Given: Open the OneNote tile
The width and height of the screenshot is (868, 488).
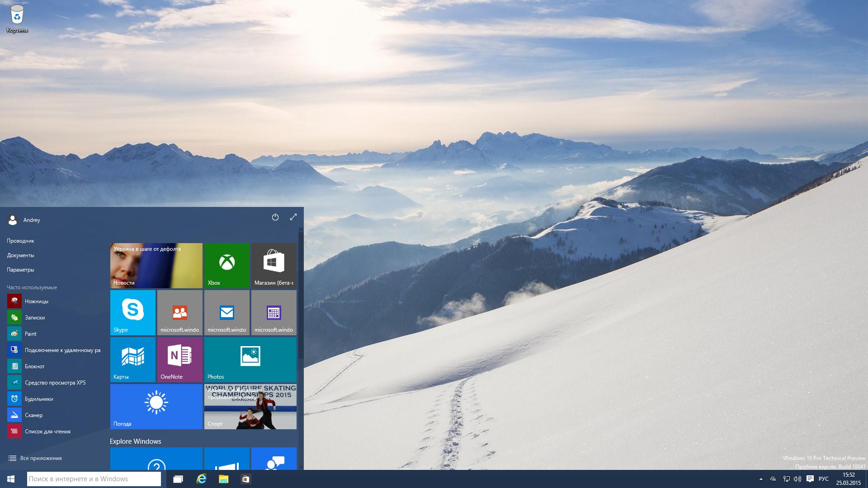Looking at the screenshot, I should click(x=179, y=359).
